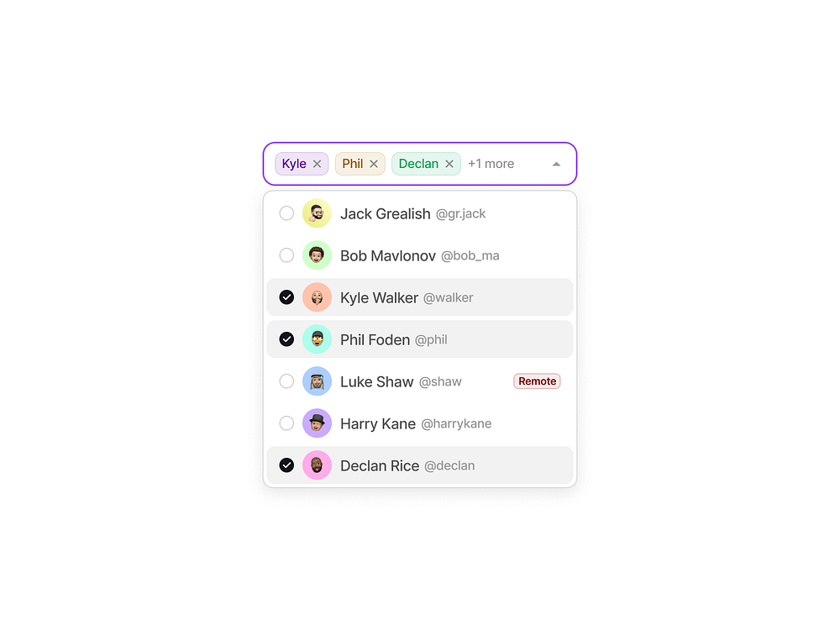Uncheck the Kyle Walker checkmark
This screenshot has height=630, width=840.
coord(286,297)
